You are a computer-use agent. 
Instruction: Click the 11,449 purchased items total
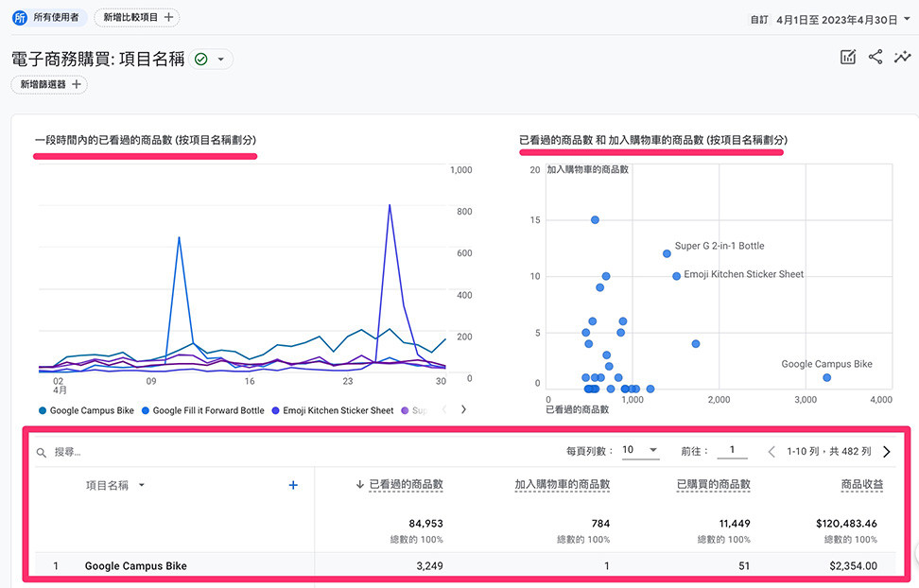(x=735, y=524)
